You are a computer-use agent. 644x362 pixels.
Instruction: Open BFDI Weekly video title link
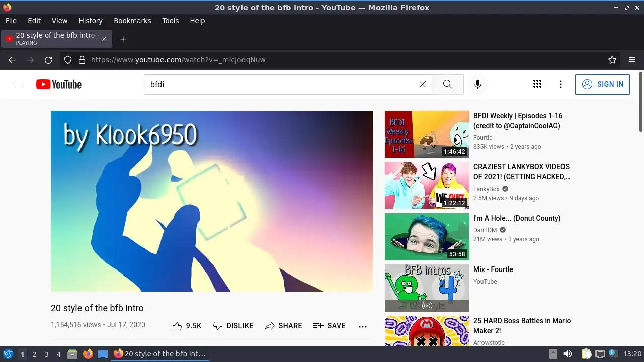pyautogui.click(x=518, y=121)
